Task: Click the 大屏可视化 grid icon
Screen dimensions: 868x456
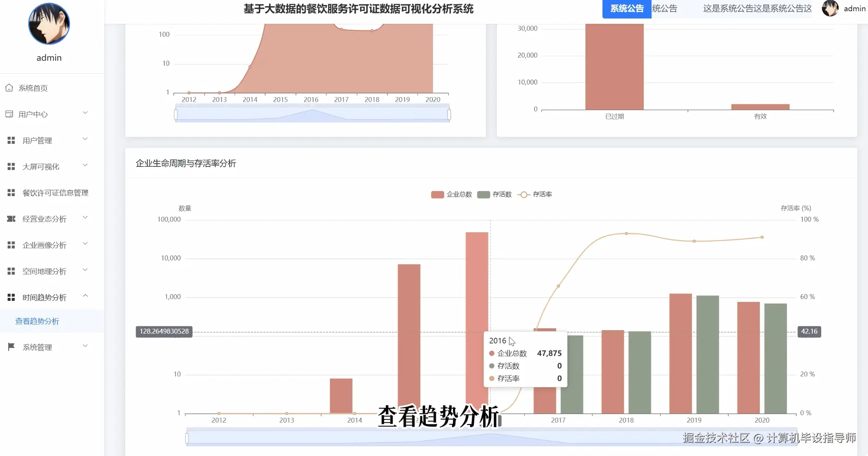Action: 11,166
